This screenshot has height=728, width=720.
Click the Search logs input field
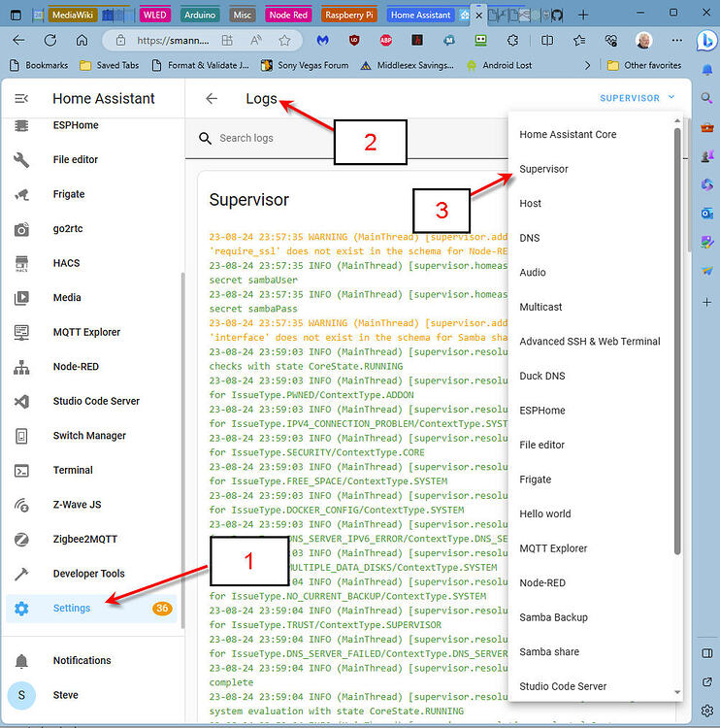coord(291,138)
